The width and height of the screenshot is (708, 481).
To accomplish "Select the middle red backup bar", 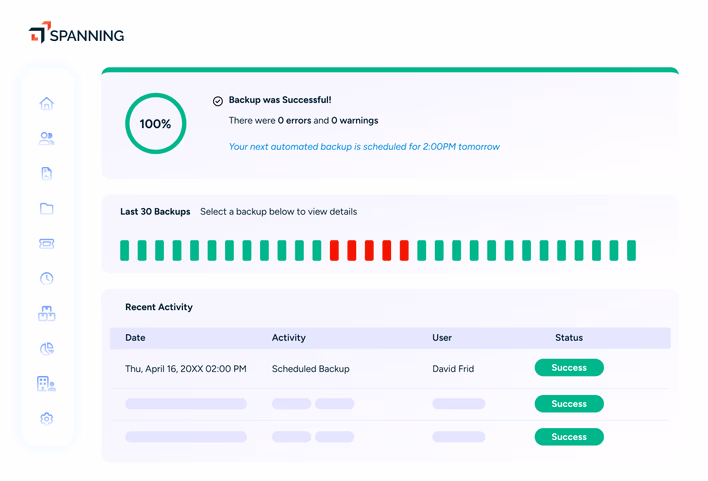I will pyautogui.click(x=369, y=251).
